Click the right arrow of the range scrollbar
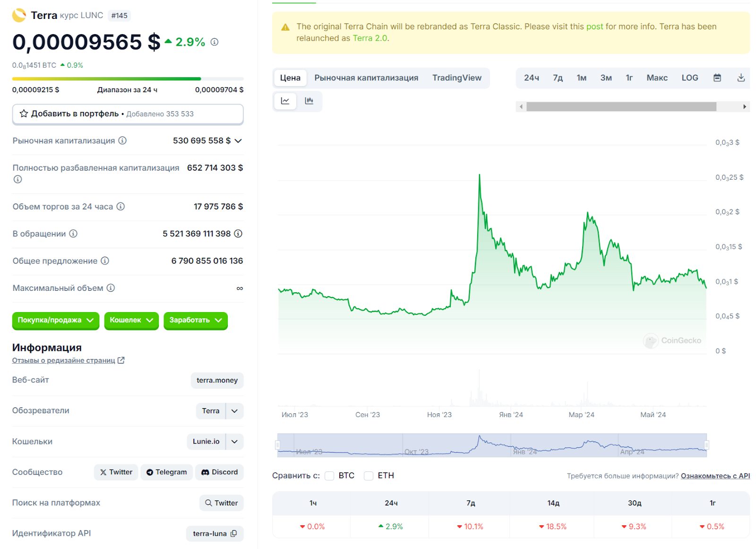Screen dimensions: 756x549 (745, 107)
